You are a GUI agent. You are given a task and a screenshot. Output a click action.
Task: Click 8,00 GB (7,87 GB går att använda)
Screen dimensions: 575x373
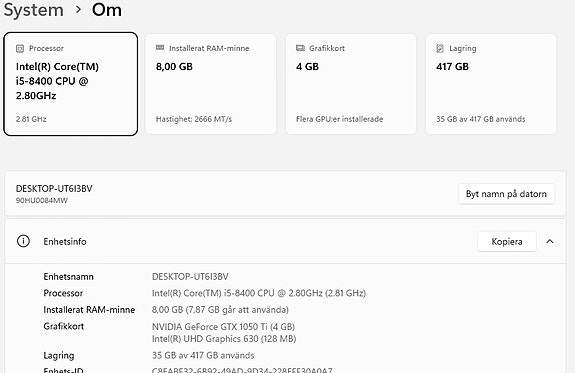(220, 310)
